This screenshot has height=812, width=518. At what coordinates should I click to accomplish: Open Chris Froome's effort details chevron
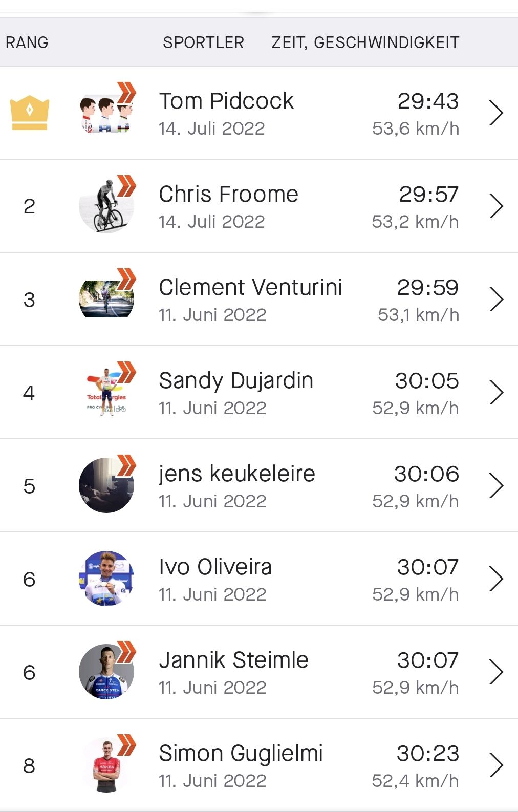496,206
